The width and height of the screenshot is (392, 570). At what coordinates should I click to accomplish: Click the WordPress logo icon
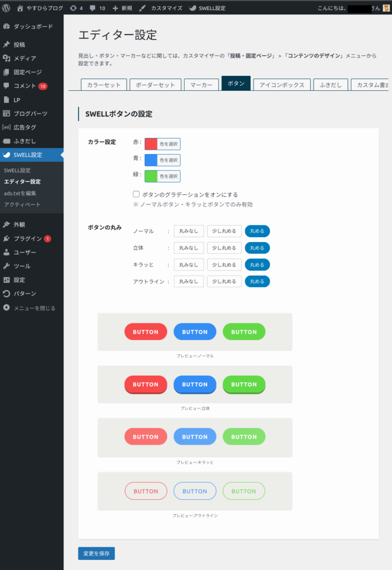(x=6, y=8)
